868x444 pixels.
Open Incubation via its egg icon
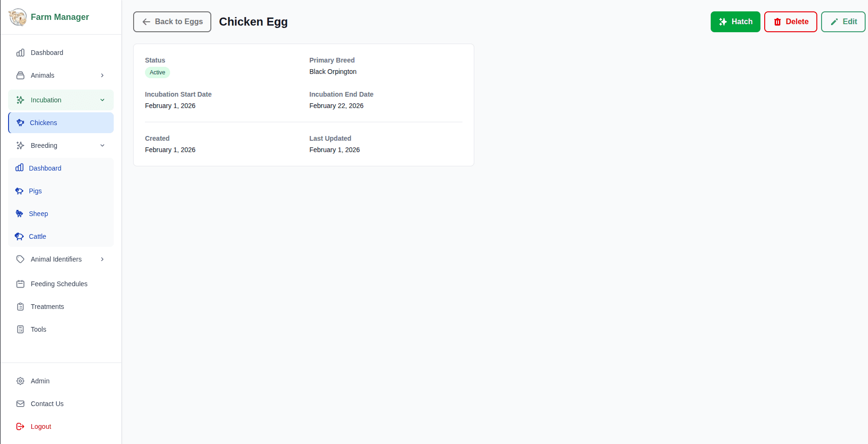(x=20, y=100)
